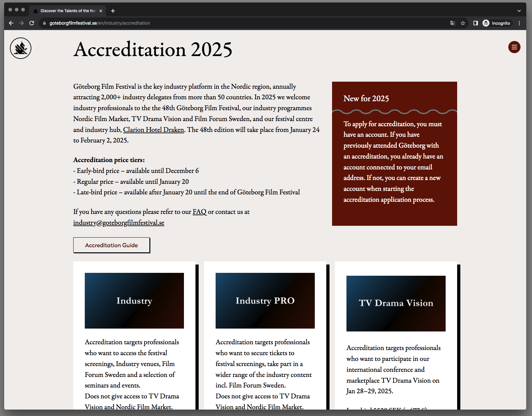Click the Incognito profile button
The image size is (532, 416).
tap(497, 23)
